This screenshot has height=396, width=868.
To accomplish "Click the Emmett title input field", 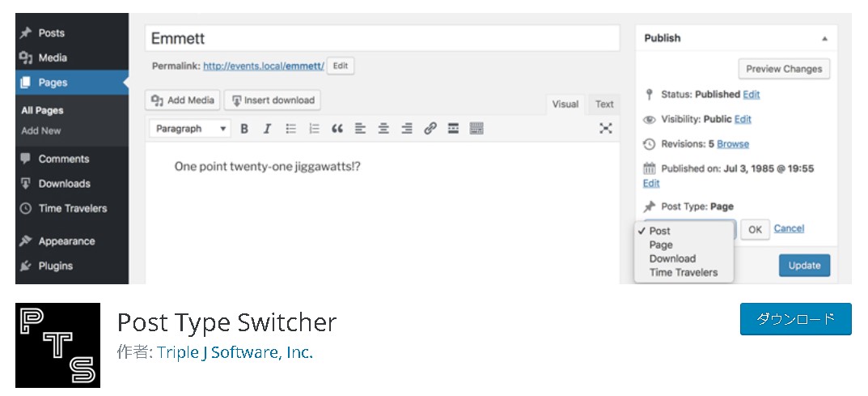I will pyautogui.click(x=382, y=38).
